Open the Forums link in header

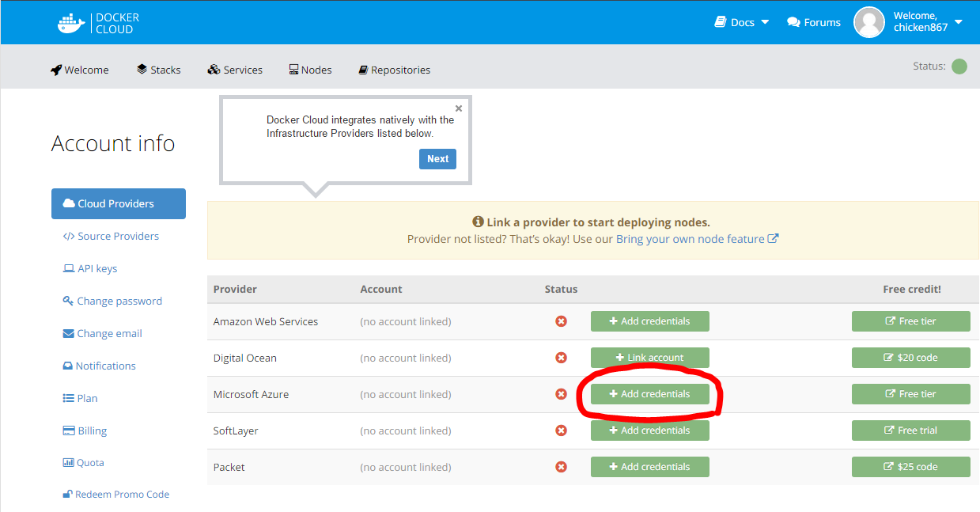[814, 22]
